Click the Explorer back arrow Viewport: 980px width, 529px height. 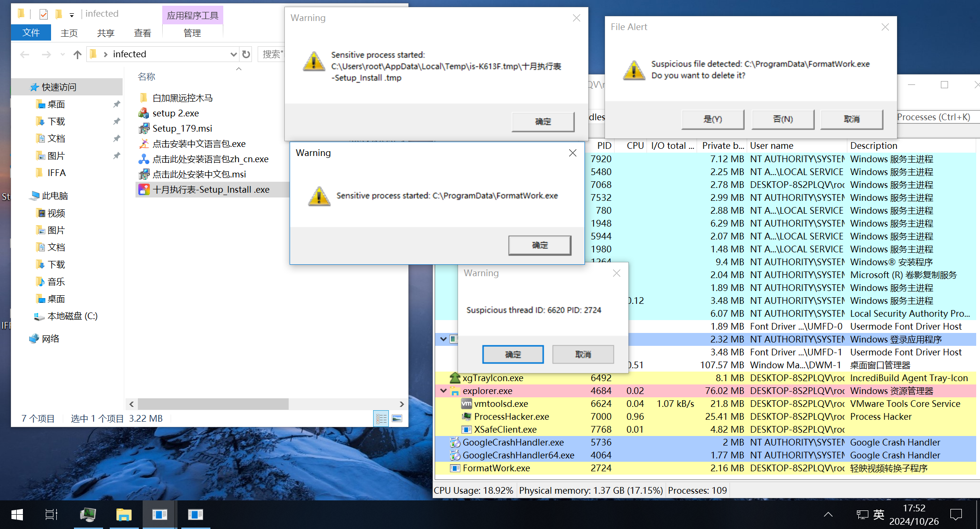(25, 54)
